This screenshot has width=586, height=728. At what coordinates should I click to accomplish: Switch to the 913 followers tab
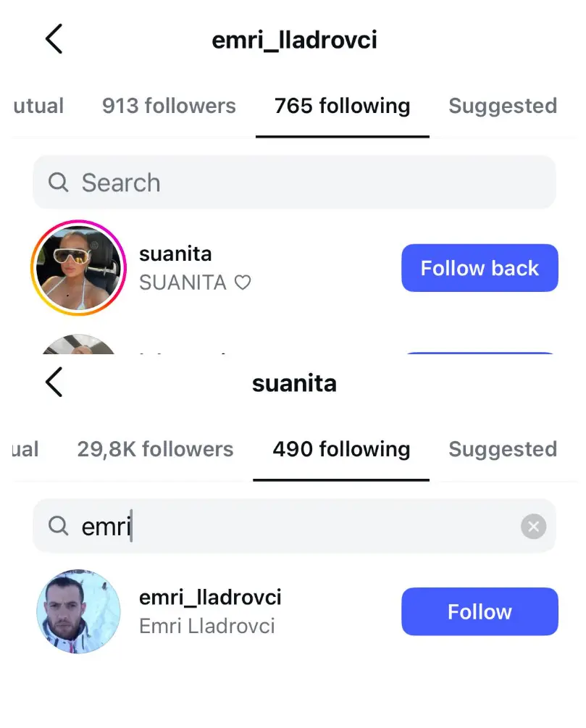[x=169, y=106]
